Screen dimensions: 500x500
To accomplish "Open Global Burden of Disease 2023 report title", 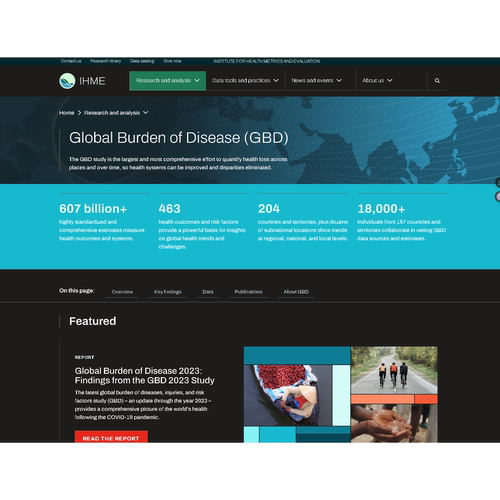I will (144, 376).
